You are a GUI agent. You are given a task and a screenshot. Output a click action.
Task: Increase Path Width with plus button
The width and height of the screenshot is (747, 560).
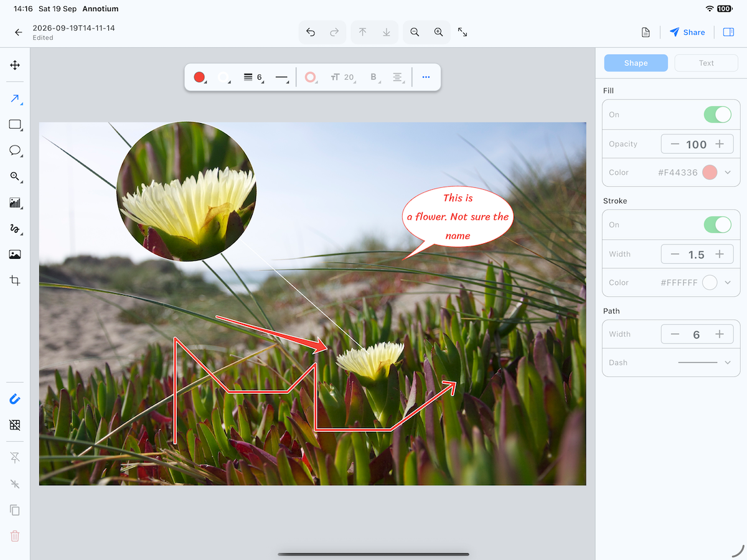(x=720, y=334)
